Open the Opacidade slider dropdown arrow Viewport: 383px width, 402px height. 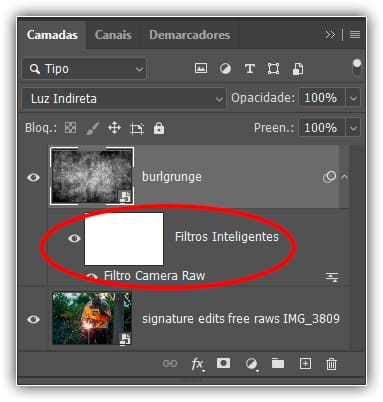pyautogui.click(x=353, y=98)
